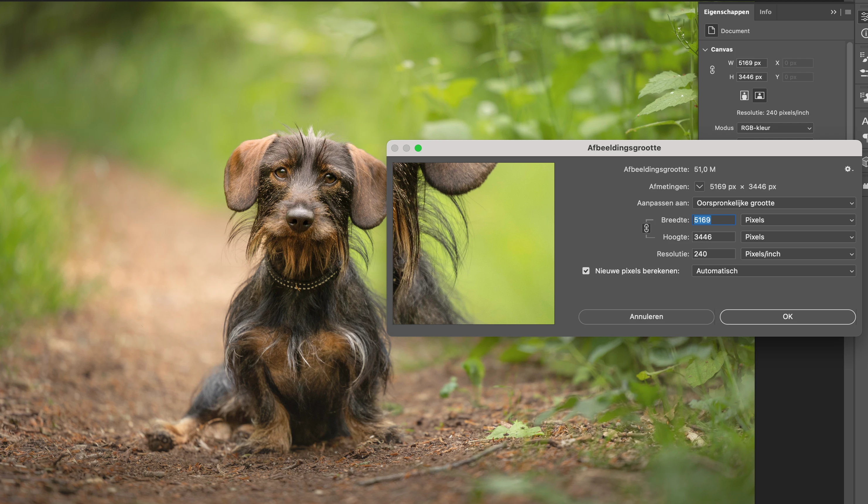Uncheck Nieuwe pixels berekenen checkbox
Screen dimensions: 868x504
point(586,271)
